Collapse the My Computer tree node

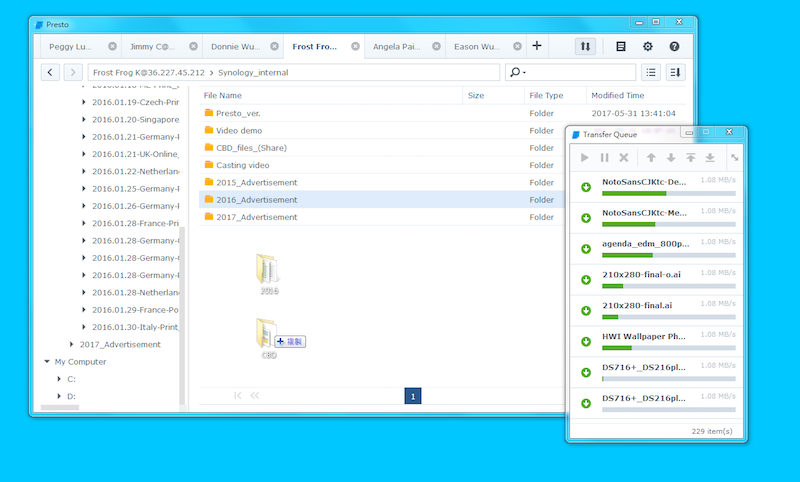pos(47,362)
